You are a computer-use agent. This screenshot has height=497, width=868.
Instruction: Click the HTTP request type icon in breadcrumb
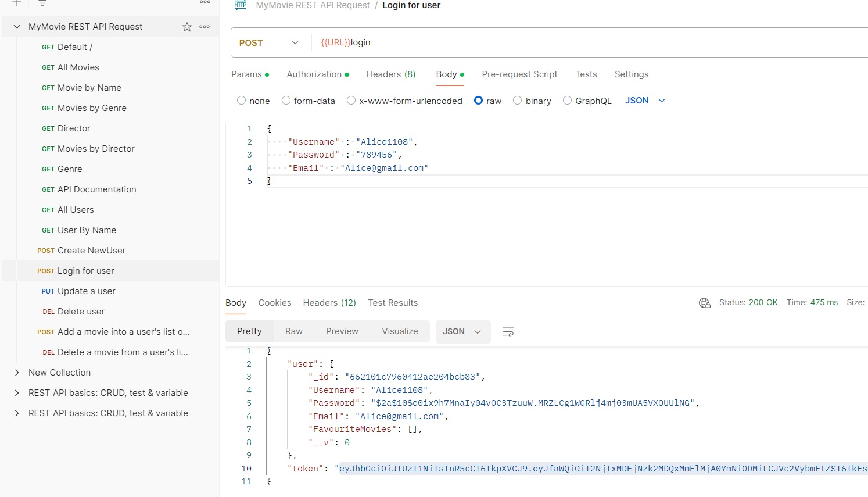241,5
